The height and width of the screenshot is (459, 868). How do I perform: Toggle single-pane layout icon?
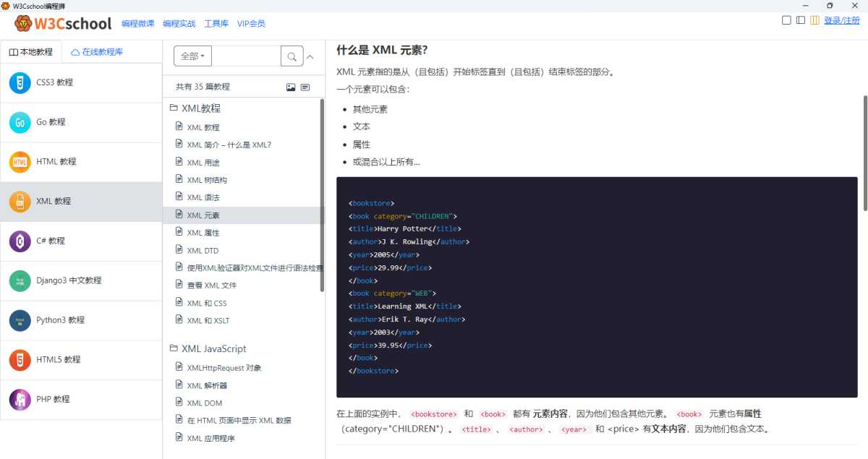point(786,20)
